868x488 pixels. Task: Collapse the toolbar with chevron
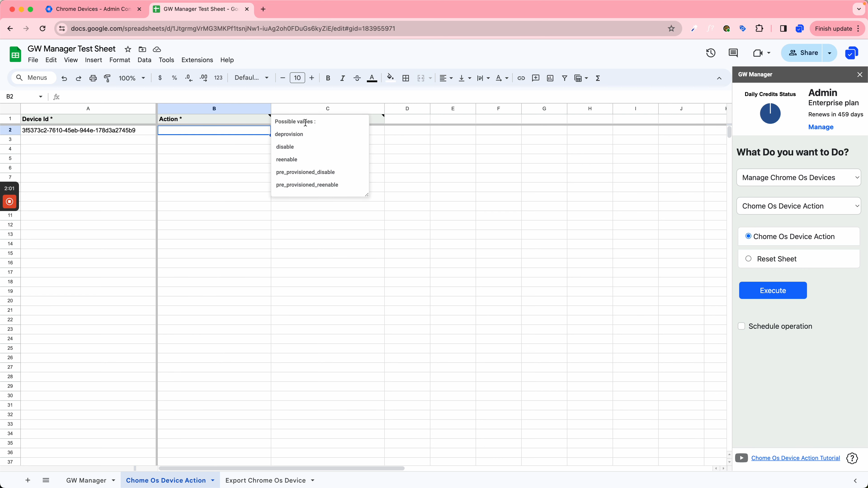(719, 78)
